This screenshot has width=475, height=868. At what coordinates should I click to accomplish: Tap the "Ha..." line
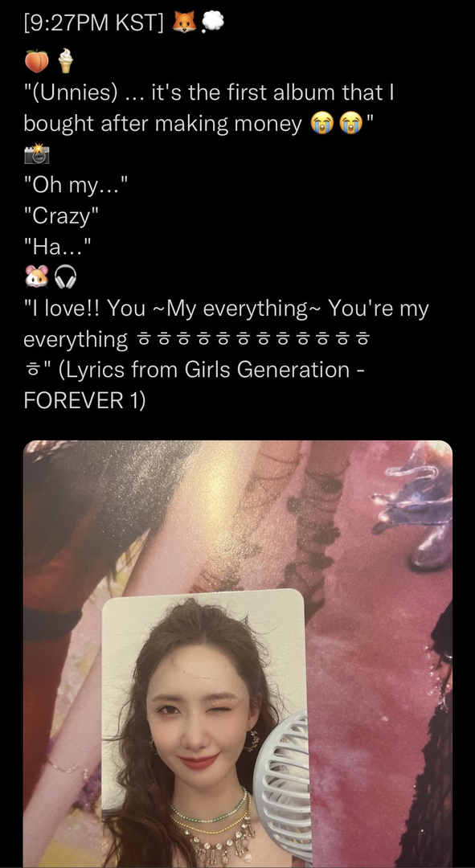[57, 247]
